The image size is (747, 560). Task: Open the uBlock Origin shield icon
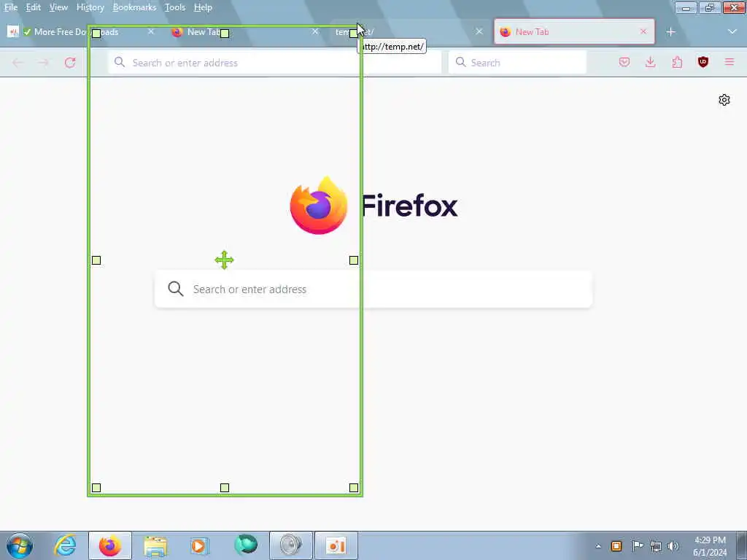tap(703, 62)
